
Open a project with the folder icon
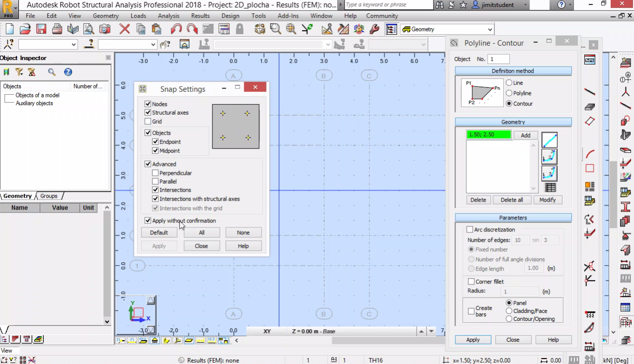25,29
